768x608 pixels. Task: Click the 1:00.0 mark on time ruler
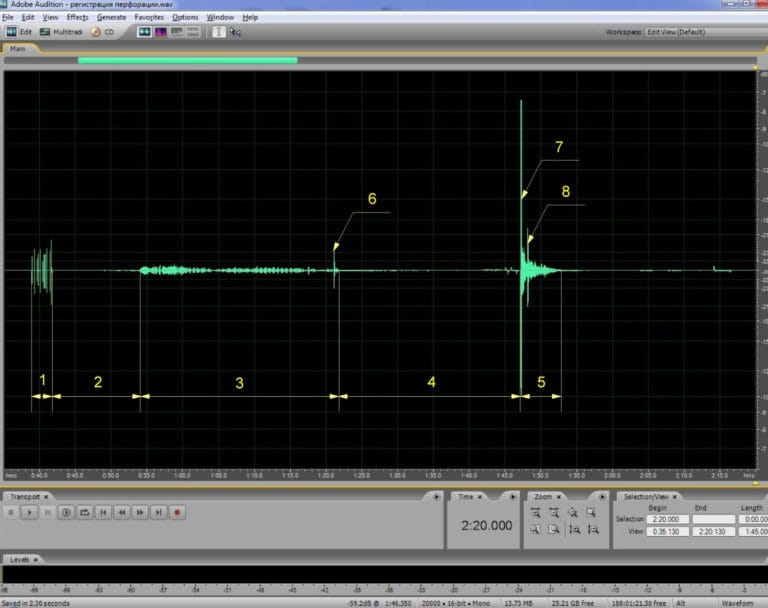(x=182, y=475)
